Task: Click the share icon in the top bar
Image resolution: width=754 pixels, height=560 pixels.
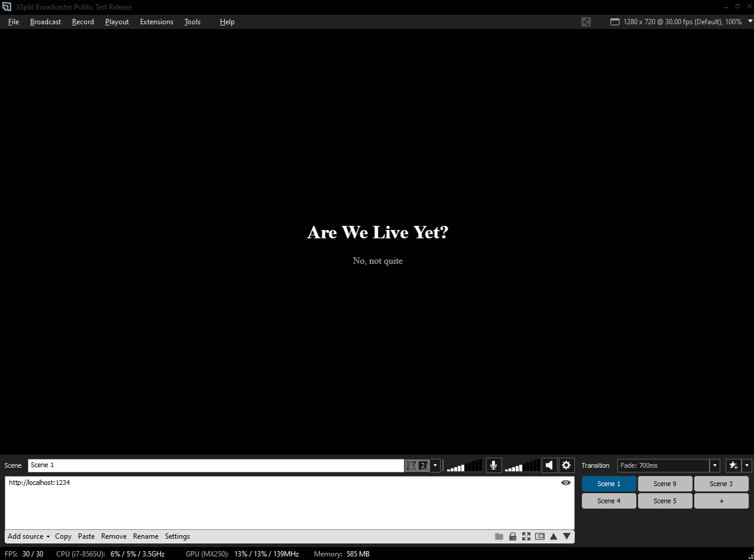Action: click(586, 22)
